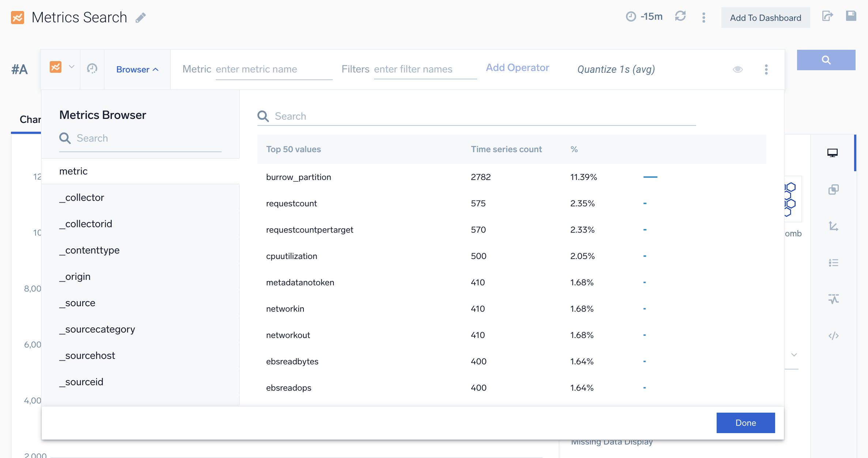
Task: Collapse the Browser dropdown
Action: (x=137, y=70)
